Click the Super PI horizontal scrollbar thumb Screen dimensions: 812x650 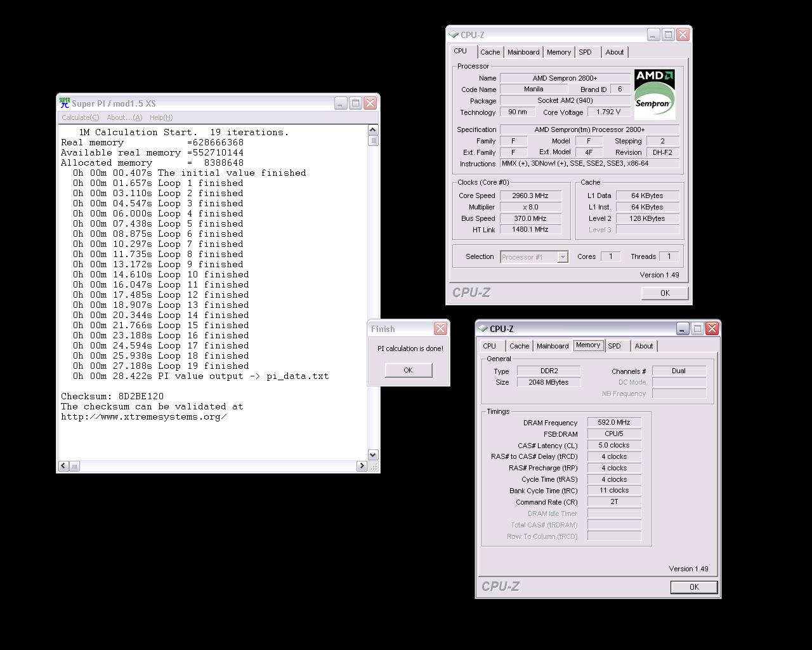point(74,466)
